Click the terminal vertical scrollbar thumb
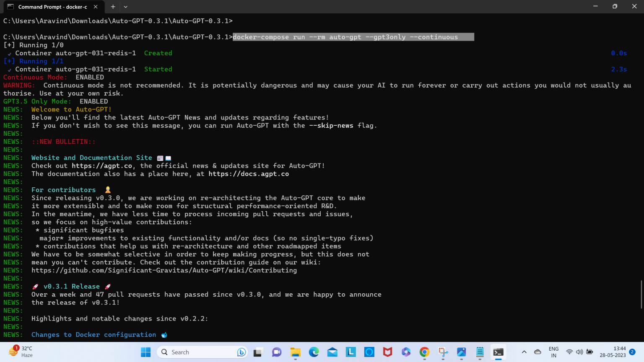 tap(641, 295)
